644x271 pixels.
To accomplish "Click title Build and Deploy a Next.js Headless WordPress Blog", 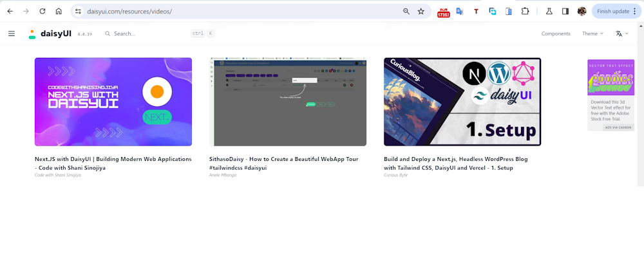I will coord(456,164).
